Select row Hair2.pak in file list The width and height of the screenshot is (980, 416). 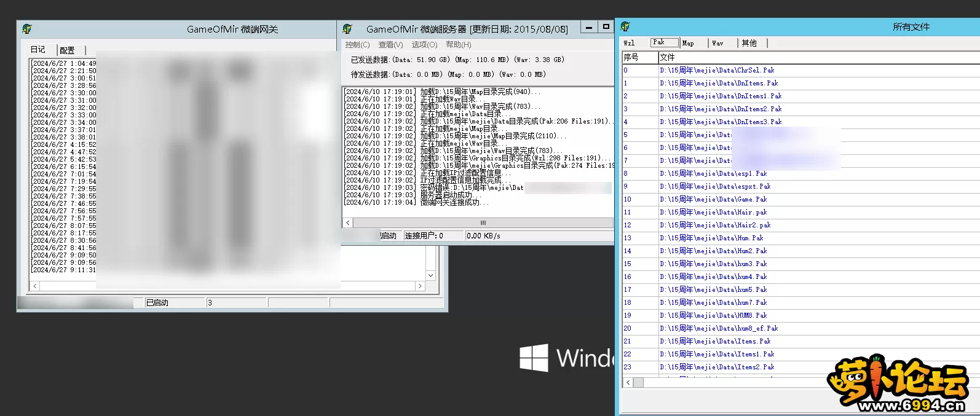pos(801,225)
